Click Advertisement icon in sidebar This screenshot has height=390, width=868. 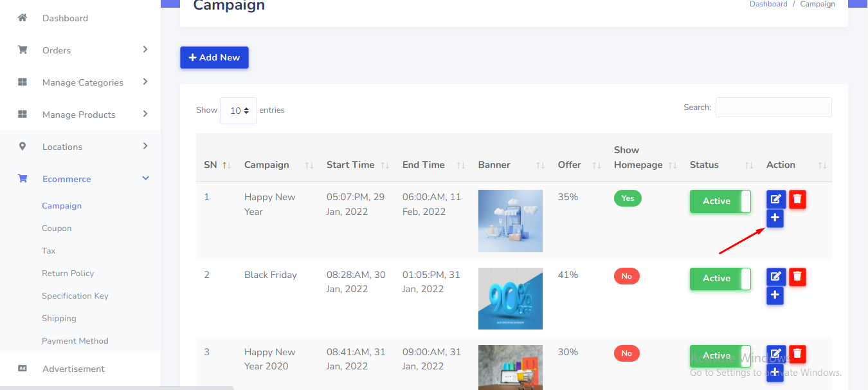coord(23,369)
